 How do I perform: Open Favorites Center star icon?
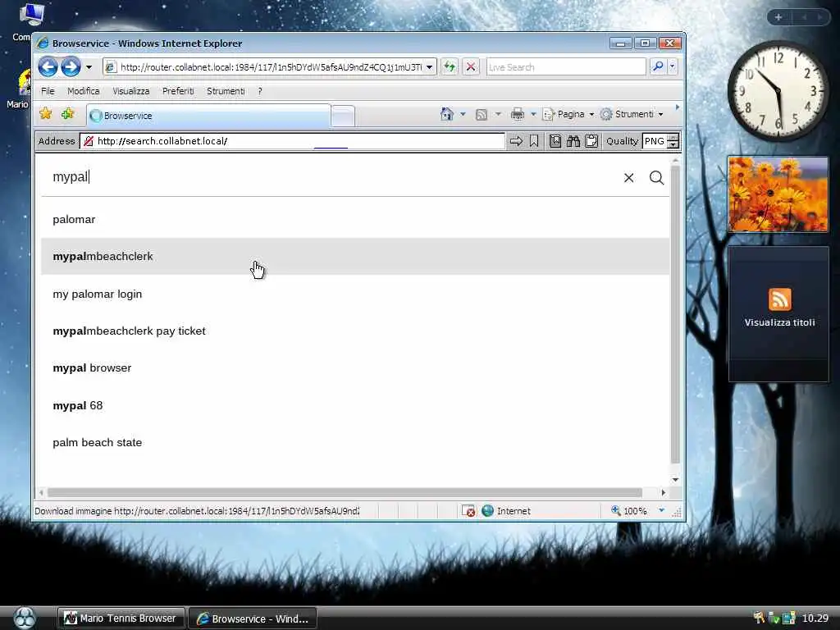click(46, 113)
